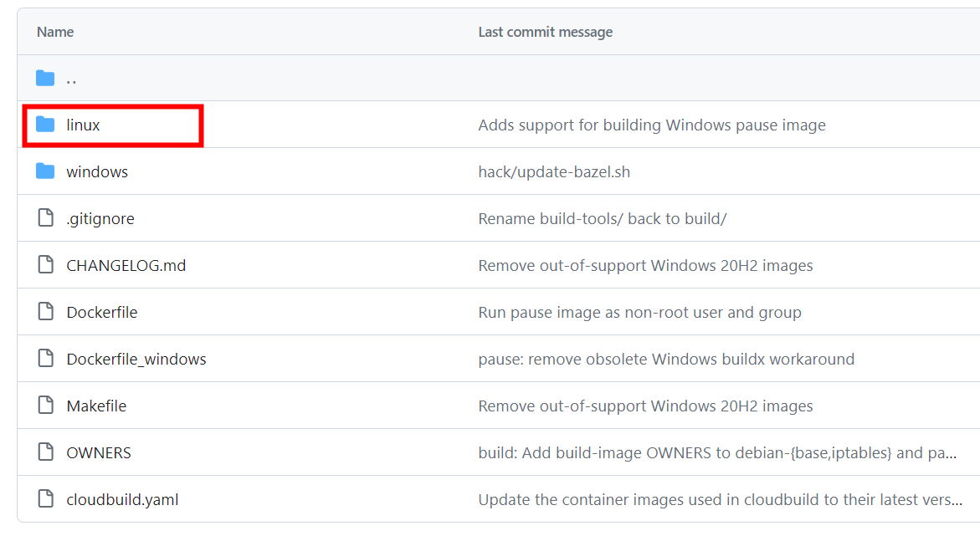Open commit "Rename build-tools/ back to build/"
980x536 pixels.
pos(602,219)
